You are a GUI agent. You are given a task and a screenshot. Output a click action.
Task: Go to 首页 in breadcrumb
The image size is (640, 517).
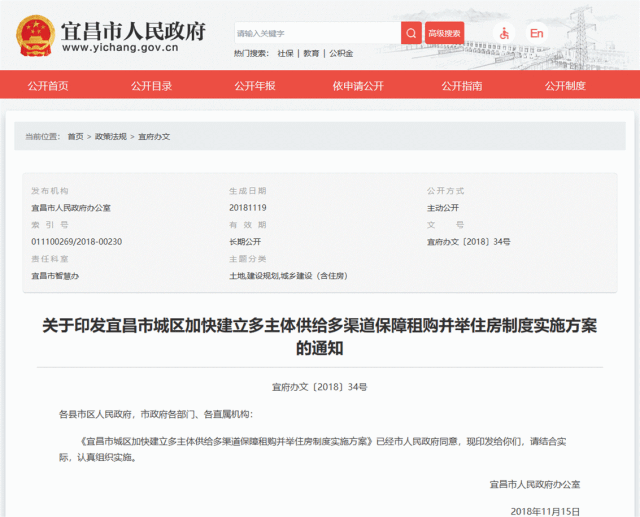click(75, 136)
